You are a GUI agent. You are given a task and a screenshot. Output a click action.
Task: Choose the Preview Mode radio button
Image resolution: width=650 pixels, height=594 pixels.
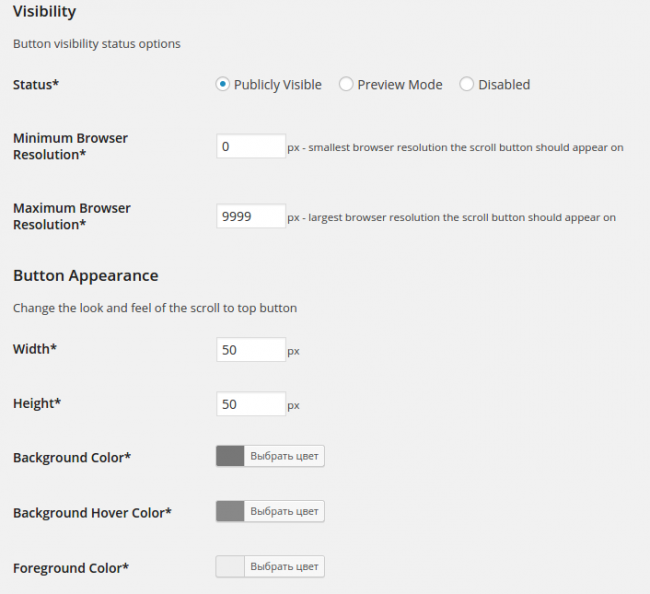tap(346, 85)
